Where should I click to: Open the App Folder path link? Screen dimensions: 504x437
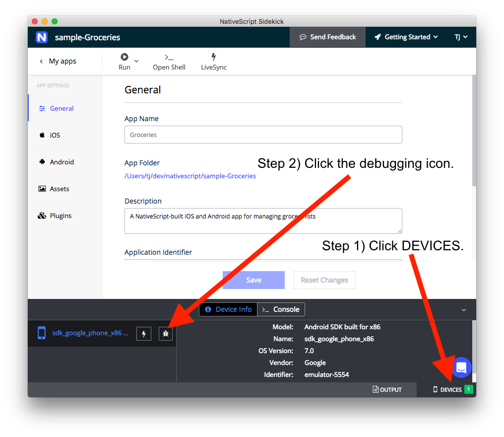point(190,176)
